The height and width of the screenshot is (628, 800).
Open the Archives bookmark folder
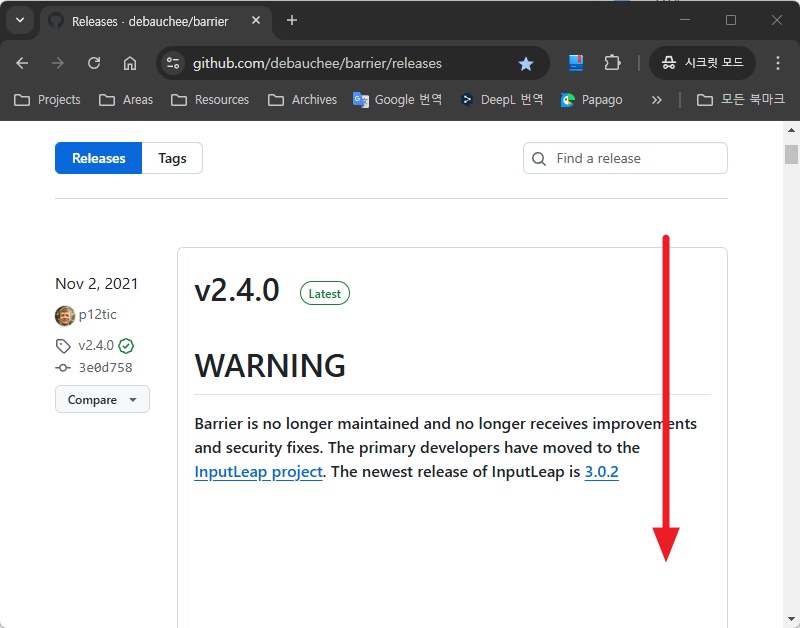[x=303, y=99]
